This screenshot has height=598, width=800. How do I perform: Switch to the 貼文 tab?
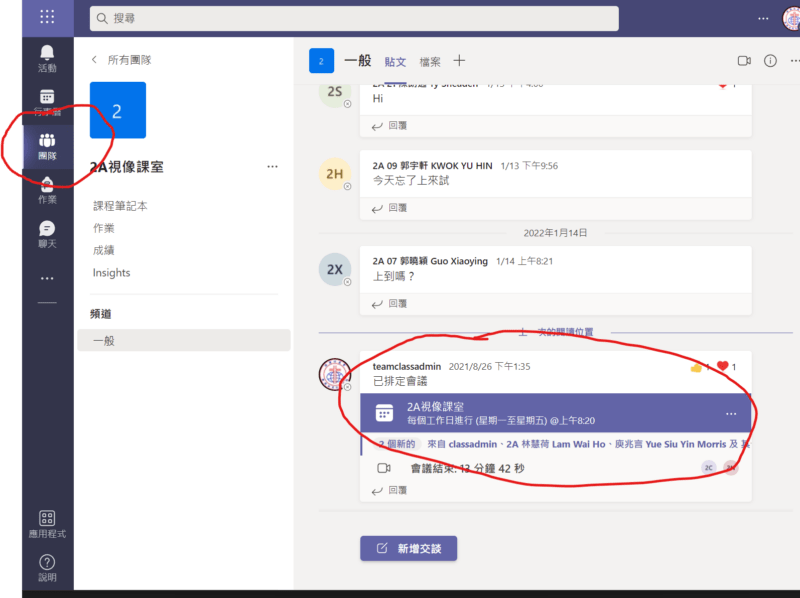[395, 61]
